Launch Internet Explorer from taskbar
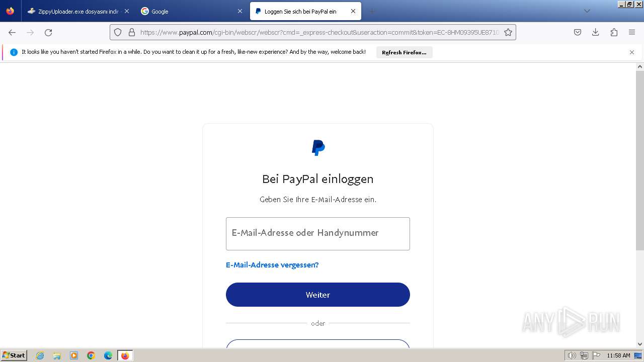Screen dimensions: 644x362 pos(40,355)
